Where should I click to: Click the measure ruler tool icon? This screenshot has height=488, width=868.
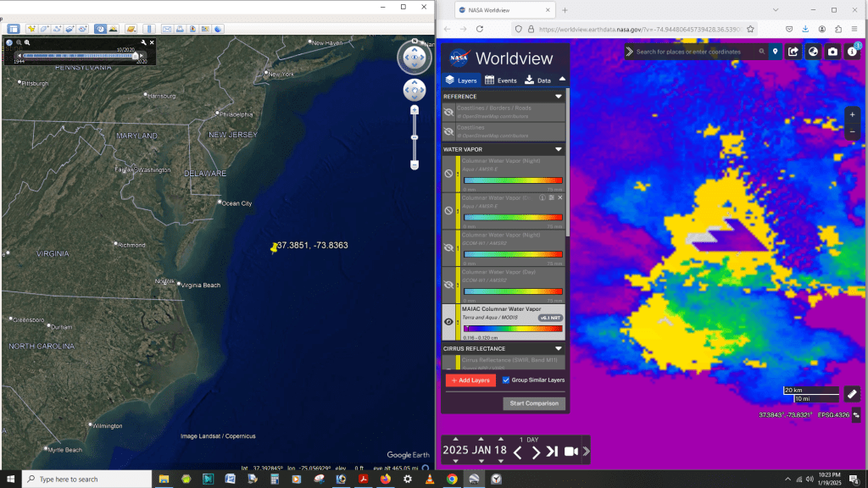click(852, 394)
